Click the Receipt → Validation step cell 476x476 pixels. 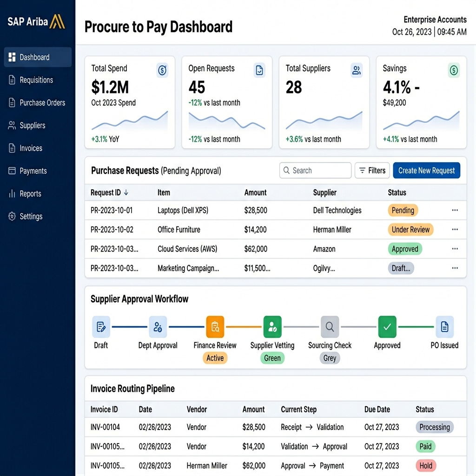[x=312, y=427]
